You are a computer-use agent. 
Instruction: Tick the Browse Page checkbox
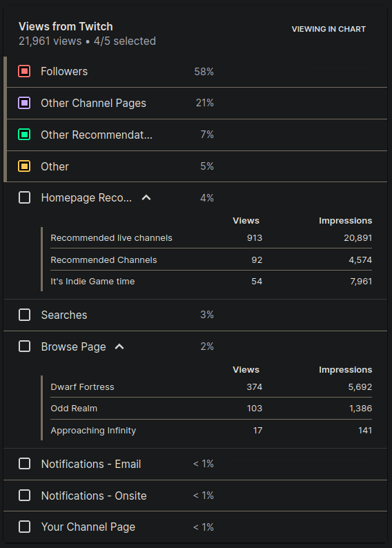tap(24, 346)
